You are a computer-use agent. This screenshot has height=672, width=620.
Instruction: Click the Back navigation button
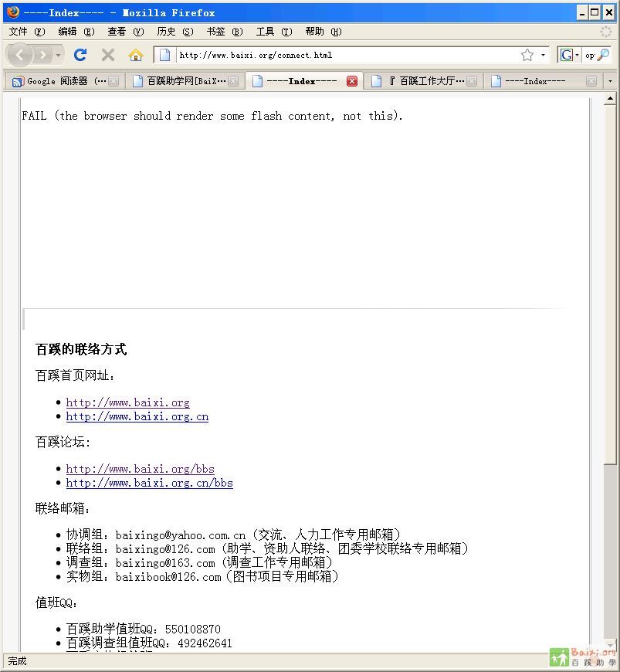pyautogui.click(x=20, y=55)
